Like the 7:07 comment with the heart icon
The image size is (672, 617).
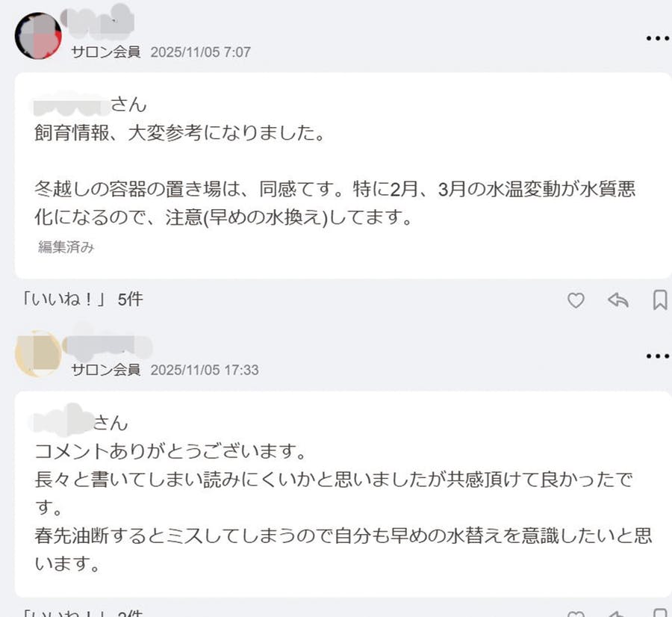tap(576, 300)
